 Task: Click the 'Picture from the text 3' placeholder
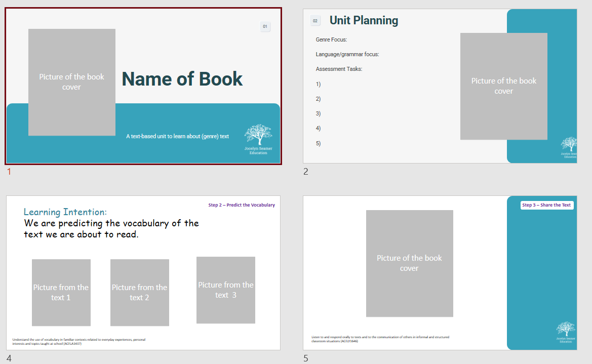(226, 290)
